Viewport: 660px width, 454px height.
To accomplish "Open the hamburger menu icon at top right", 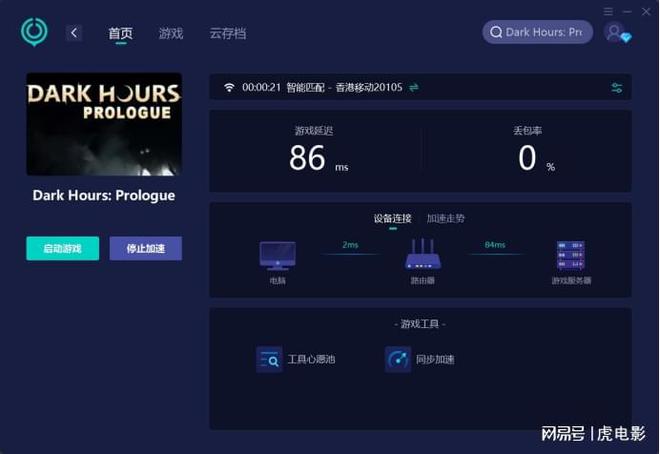I will (x=608, y=11).
